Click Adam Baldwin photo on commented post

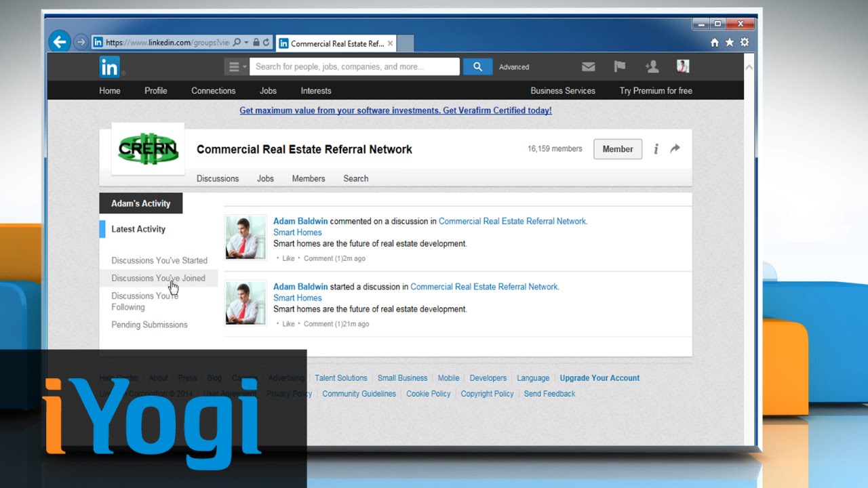pos(245,238)
